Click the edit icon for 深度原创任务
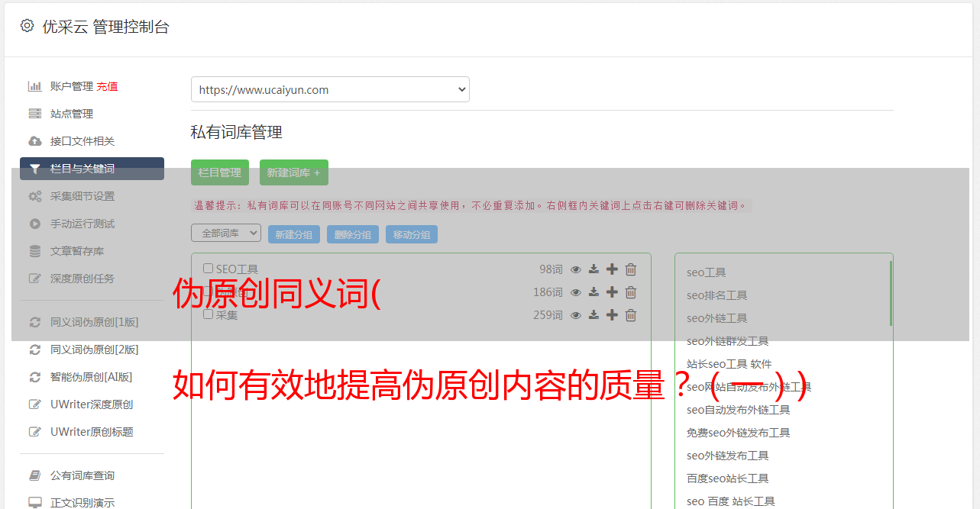This screenshot has width=980, height=509. (x=34, y=279)
